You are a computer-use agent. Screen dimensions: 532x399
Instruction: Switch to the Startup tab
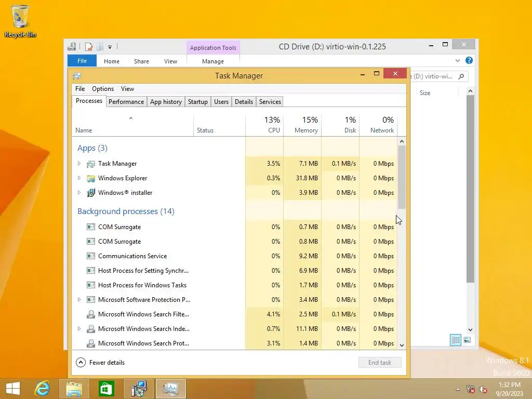click(x=198, y=102)
